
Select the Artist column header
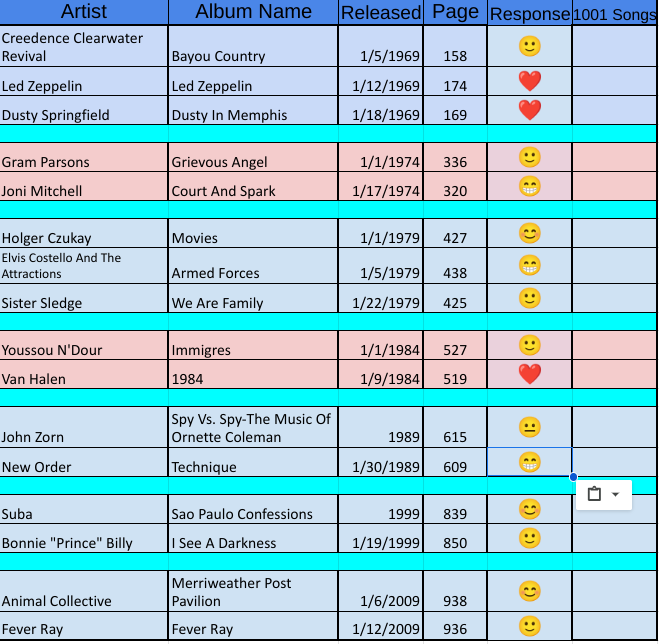[x=84, y=12]
